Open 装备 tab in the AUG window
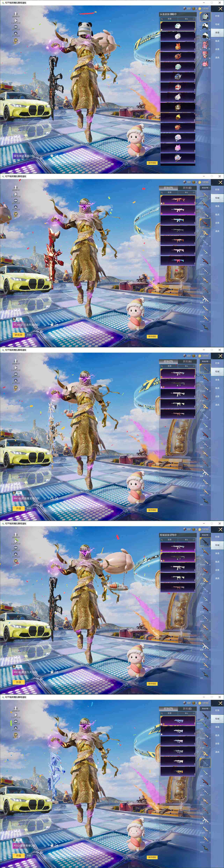The width and height of the screenshot is (224, 868). coord(217,727)
